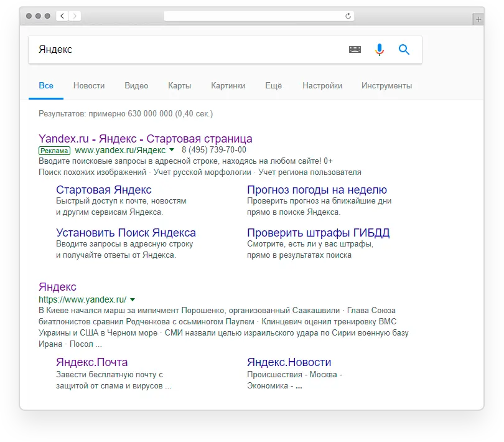Reload the page using the refresh icon
The width and height of the screenshot is (504, 442).
(x=348, y=16)
